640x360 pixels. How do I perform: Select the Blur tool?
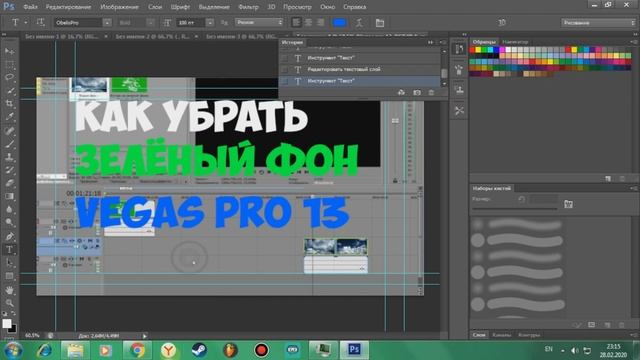point(9,209)
